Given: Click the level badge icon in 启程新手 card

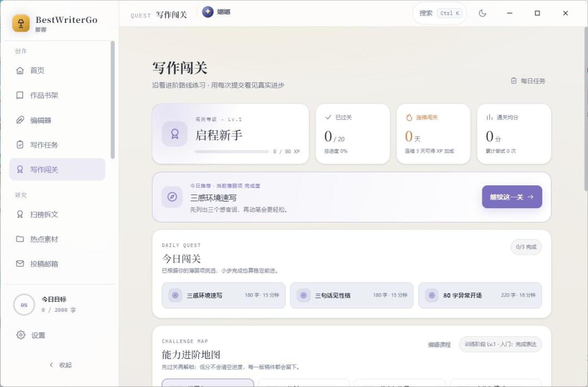Looking at the screenshot, I should [x=175, y=134].
